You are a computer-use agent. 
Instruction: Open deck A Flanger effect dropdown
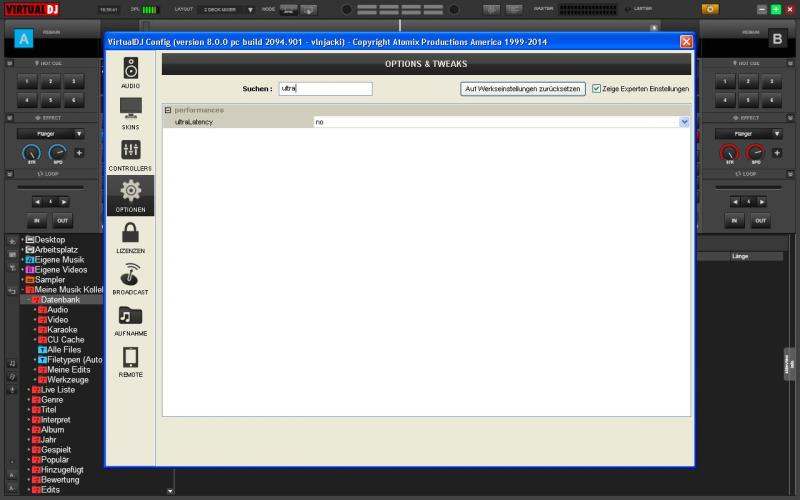click(51, 134)
